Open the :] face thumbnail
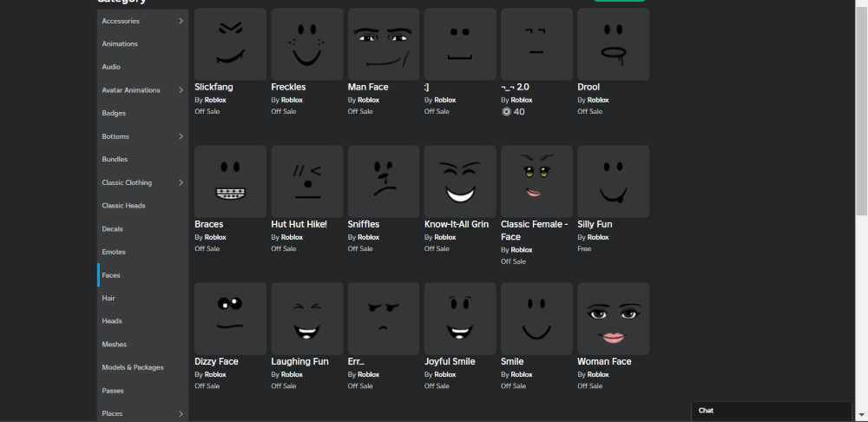 coord(460,43)
